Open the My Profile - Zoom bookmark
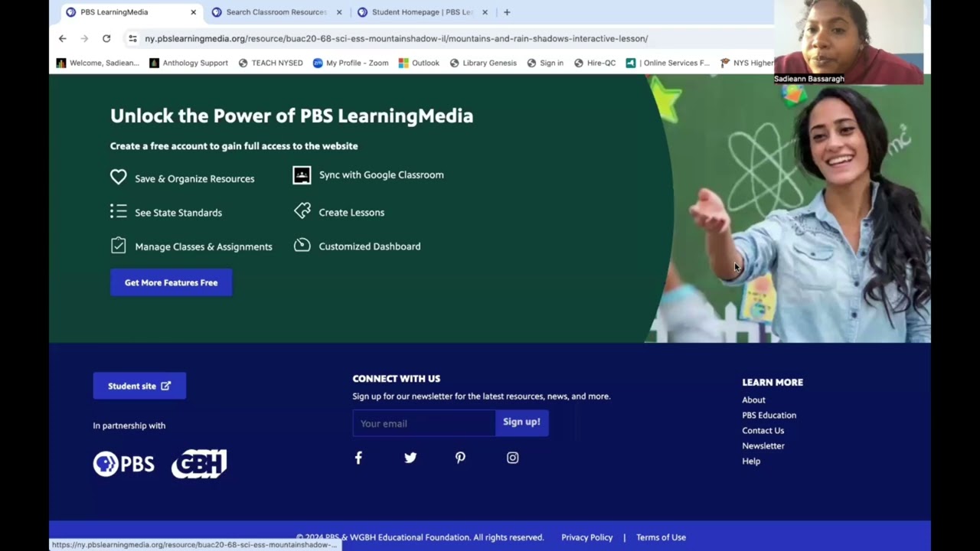The width and height of the screenshot is (980, 551). click(351, 63)
